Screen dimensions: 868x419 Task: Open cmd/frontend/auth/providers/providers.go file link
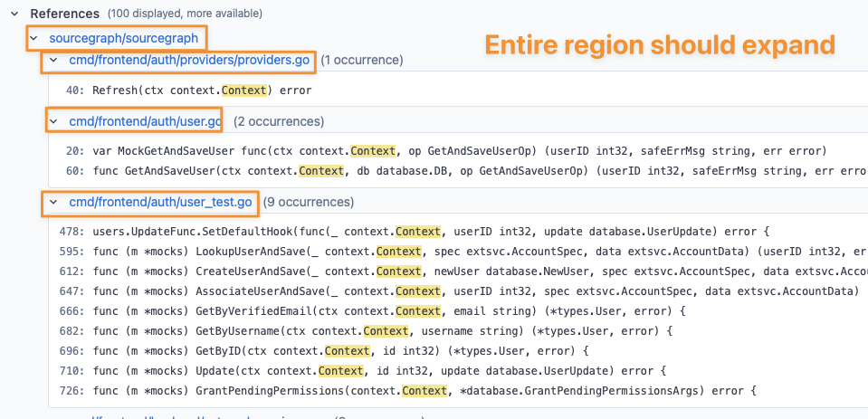[189, 60]
